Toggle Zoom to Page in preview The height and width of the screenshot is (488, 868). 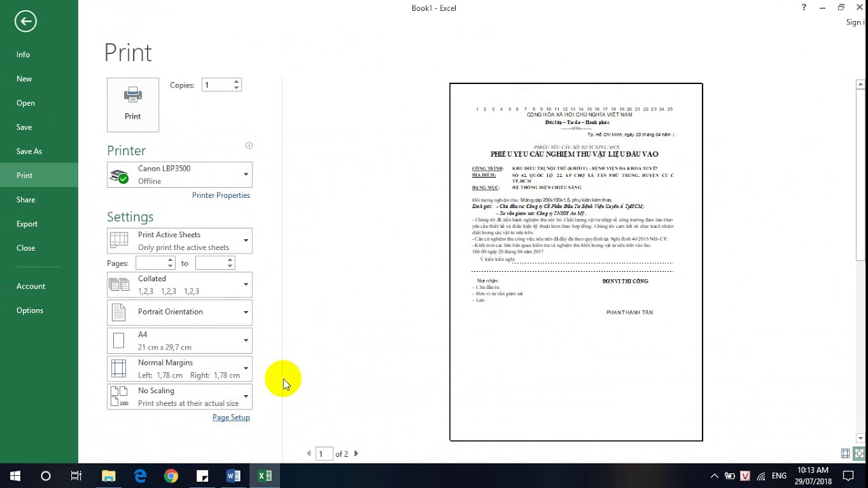coord(859,453)
